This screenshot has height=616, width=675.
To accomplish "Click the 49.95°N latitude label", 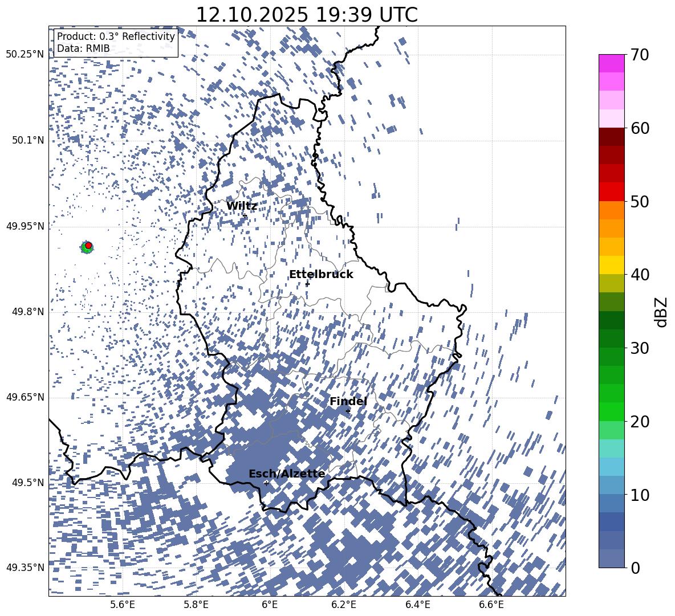I will click(x=25, y=226).
